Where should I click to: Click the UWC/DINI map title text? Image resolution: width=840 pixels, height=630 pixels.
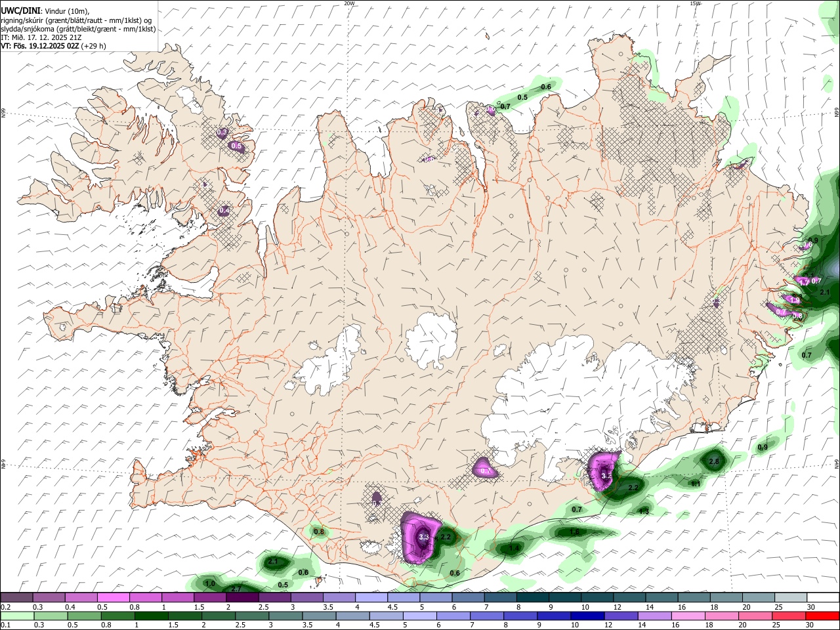coord(20,10)
